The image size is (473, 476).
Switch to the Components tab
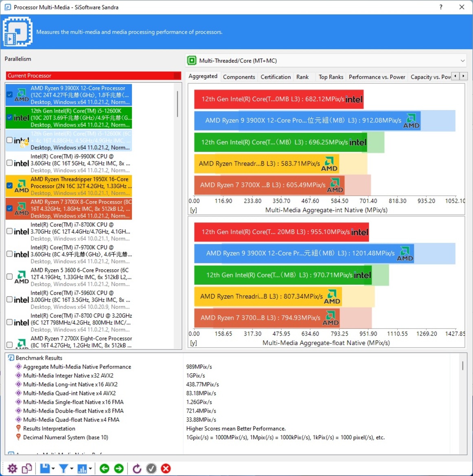(239, 77)
